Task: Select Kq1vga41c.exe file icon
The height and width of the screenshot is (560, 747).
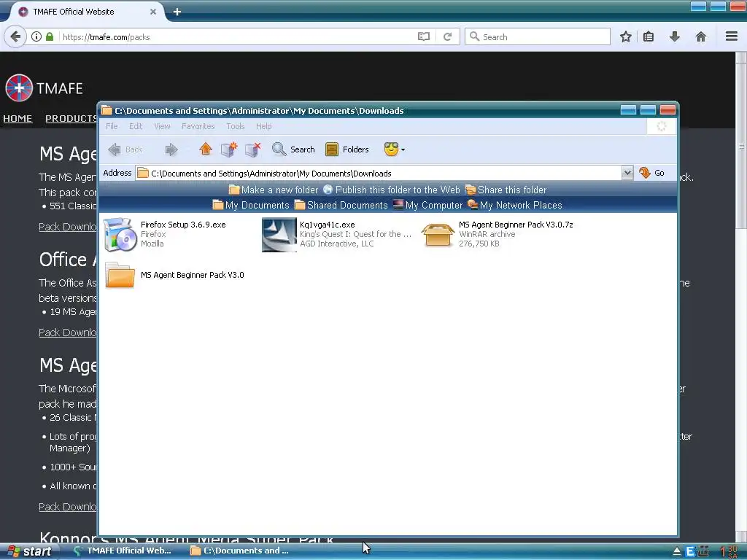Action: point(279,234)
